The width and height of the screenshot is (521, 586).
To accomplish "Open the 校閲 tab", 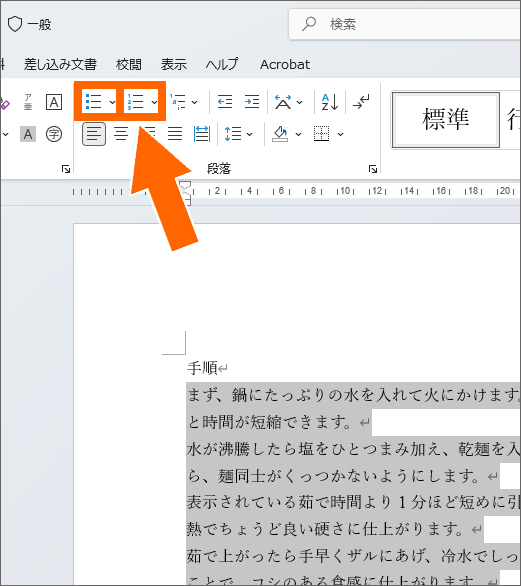I will [x=129, y=65].
